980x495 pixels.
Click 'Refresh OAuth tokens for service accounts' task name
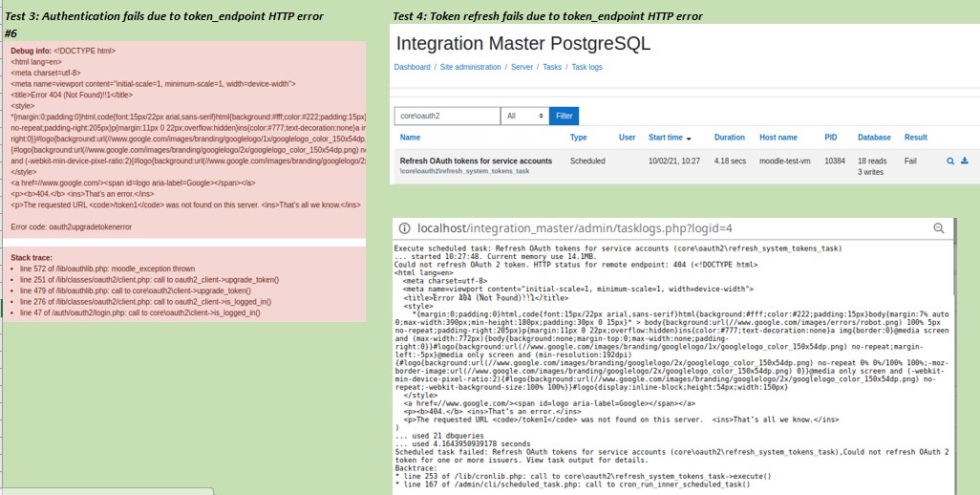click(x=476, y=161)
